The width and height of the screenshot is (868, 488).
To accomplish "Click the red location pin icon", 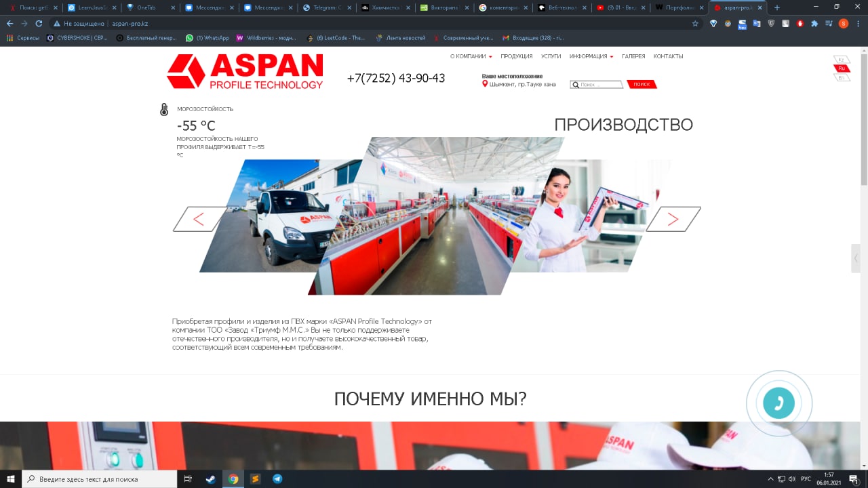I will pyautogui.click(x=485, y=84).
